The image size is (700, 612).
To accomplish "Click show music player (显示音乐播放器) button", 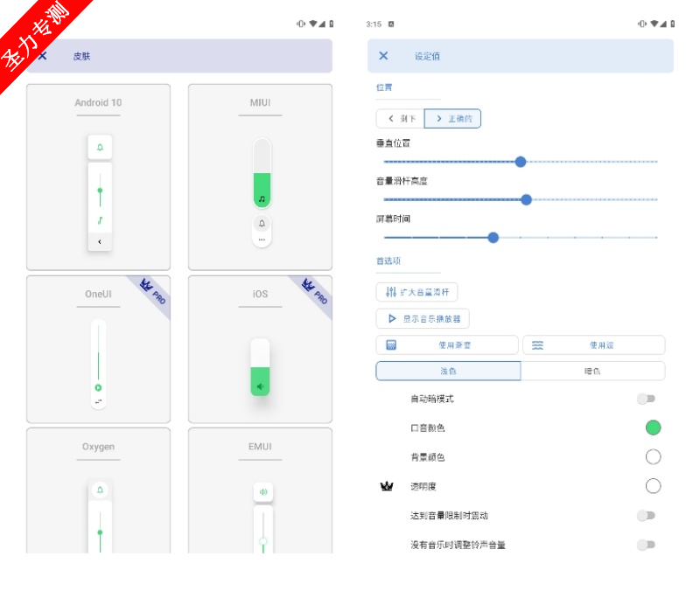I will [423, 318].
